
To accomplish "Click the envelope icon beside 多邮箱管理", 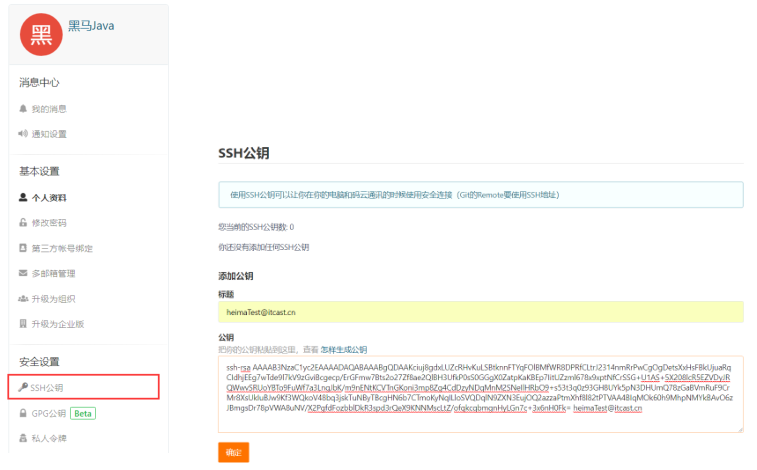I will (23, 273).
